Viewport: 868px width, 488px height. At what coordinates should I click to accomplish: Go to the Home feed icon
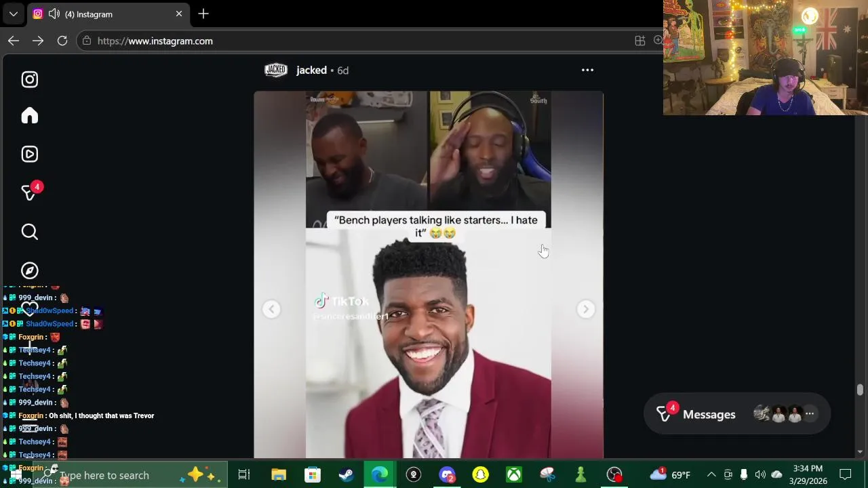click(29, 116)
